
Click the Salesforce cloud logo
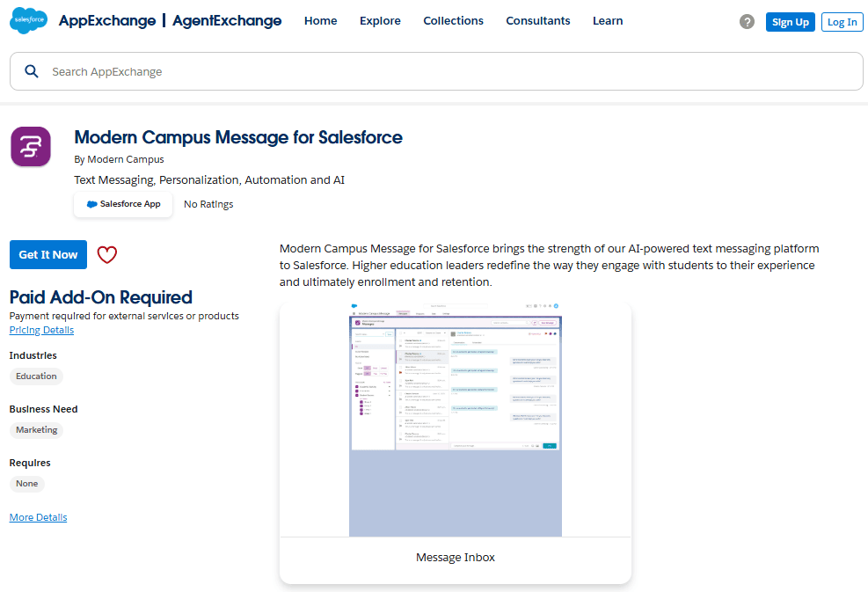29,20
